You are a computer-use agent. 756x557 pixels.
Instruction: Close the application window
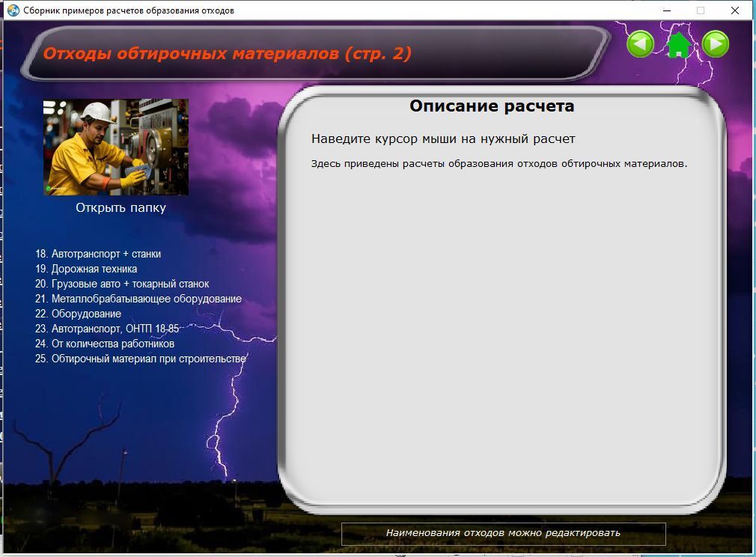pos(734,10)
